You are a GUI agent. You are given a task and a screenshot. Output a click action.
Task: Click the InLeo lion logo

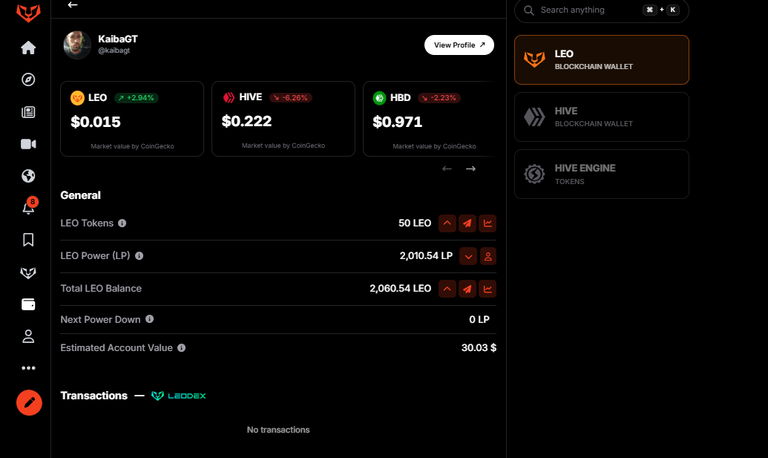coord(28,12)
